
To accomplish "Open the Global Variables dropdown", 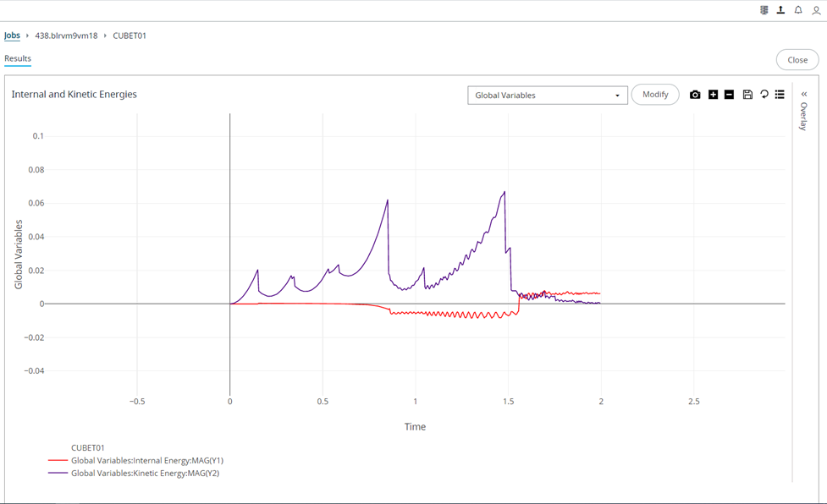I will point(548,96).
